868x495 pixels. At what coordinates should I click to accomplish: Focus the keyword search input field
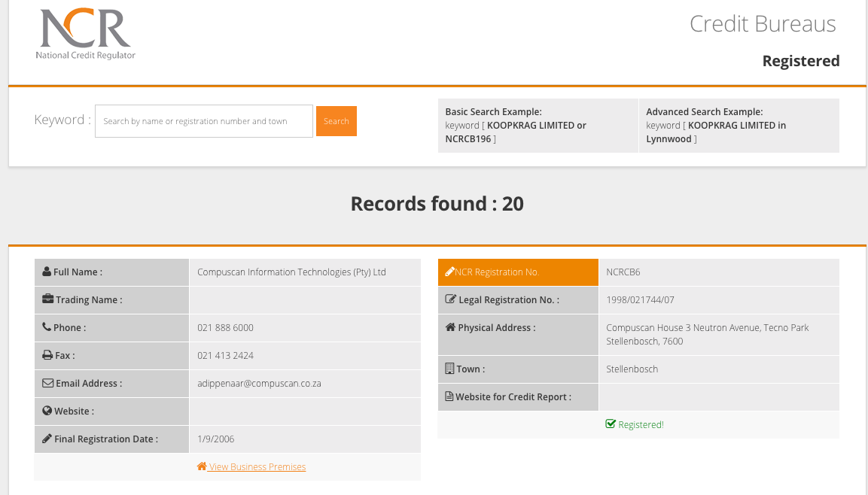point(204,121)
